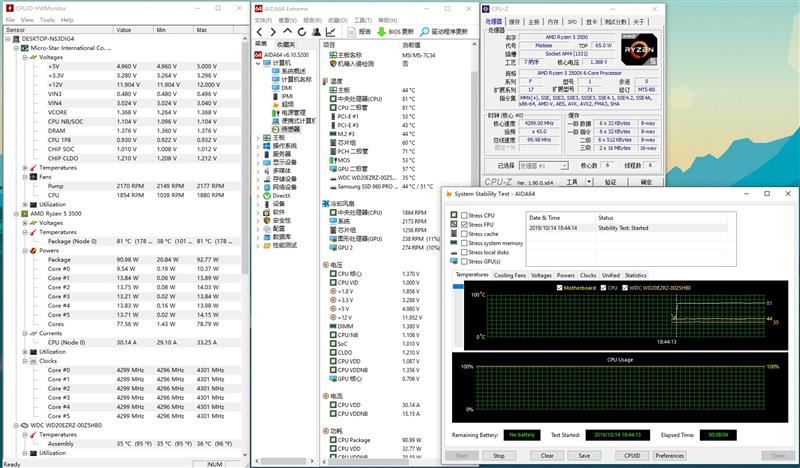Image resolution: width=800 pixels, height=468 pixels.
Task: Select DMI item in AIDA64 tree
Action: tap(282, 88)
